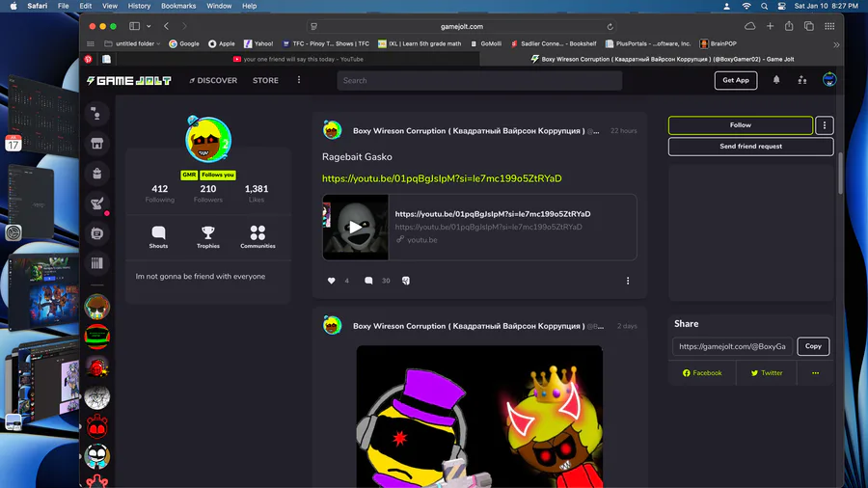This screenshot has height=488, width=868.
Task: Open the green youtu.be link in post
Action: coord(442,178)
